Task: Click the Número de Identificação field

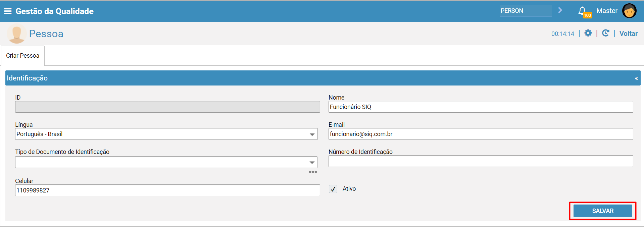Action: pos(481,161)
